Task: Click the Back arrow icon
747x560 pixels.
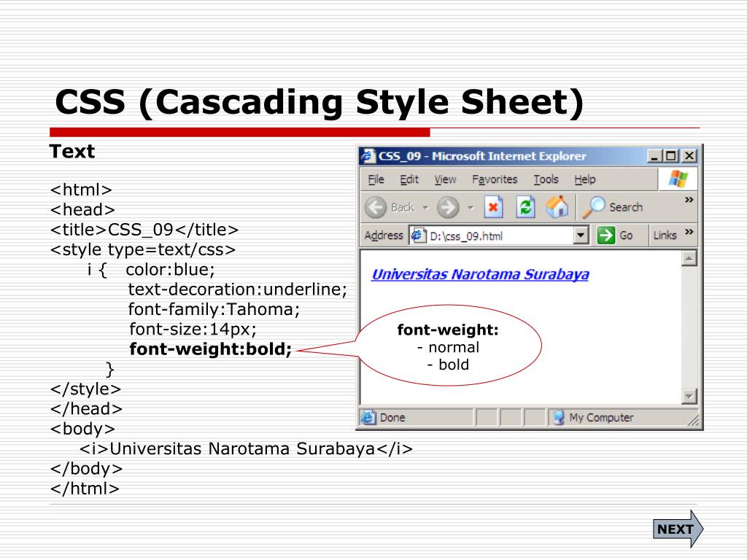Action: pos(376,207)
